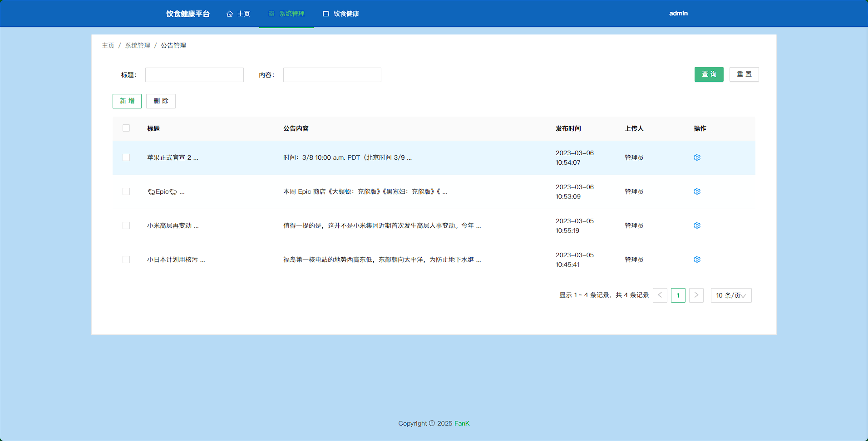This screenshot has height=441, width=868.
Task: Toggle the select-all checkbox in table header
Action: click(x=126, y=128)
